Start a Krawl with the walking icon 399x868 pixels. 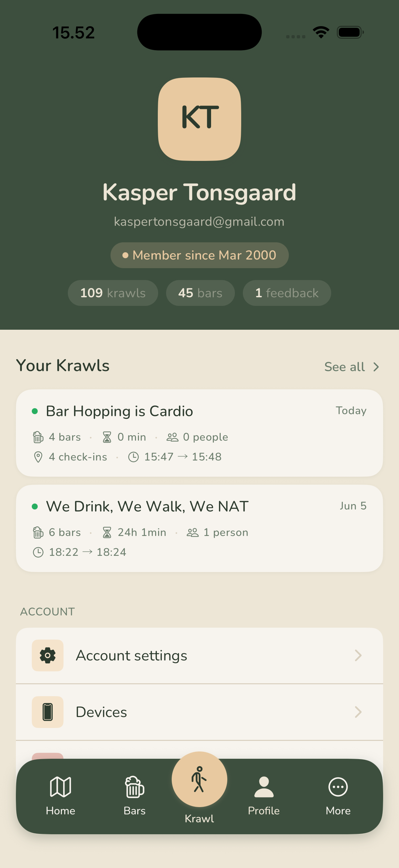199,779
